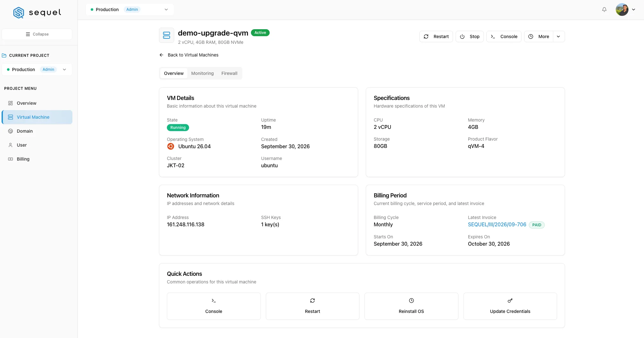Open the Production project dropdown in top bar
Screen dimensions: 644x338
tap(130, 10)
